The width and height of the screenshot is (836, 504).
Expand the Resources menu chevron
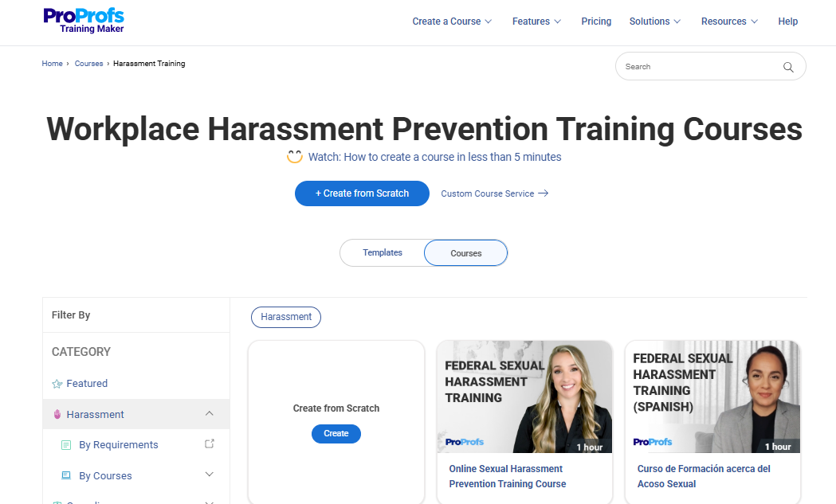(755, 21)
